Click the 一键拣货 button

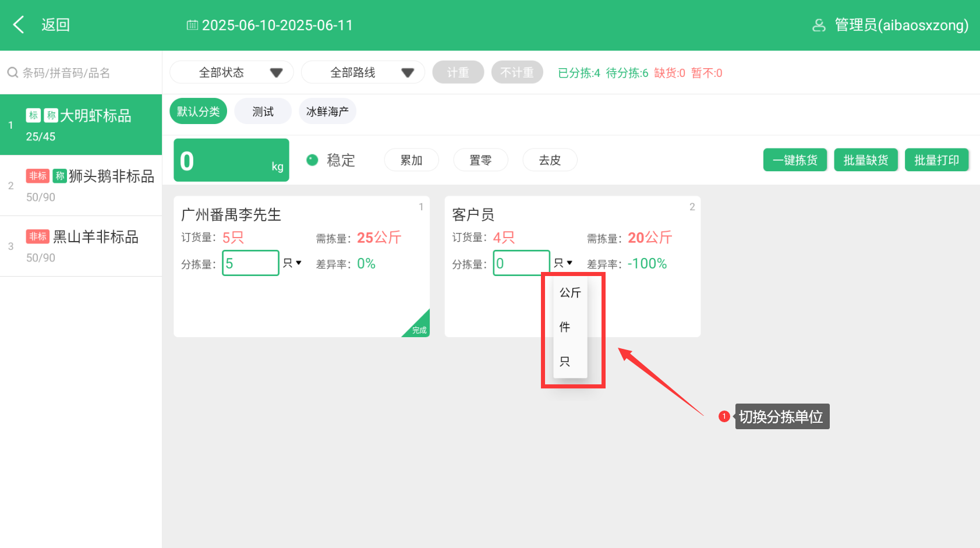tap(795, 160)
